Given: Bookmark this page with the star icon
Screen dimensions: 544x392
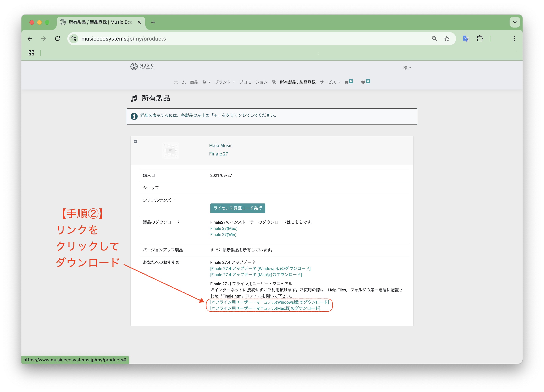Looking at the screenshot, I should pyautogui.click(x=447, y=39).
